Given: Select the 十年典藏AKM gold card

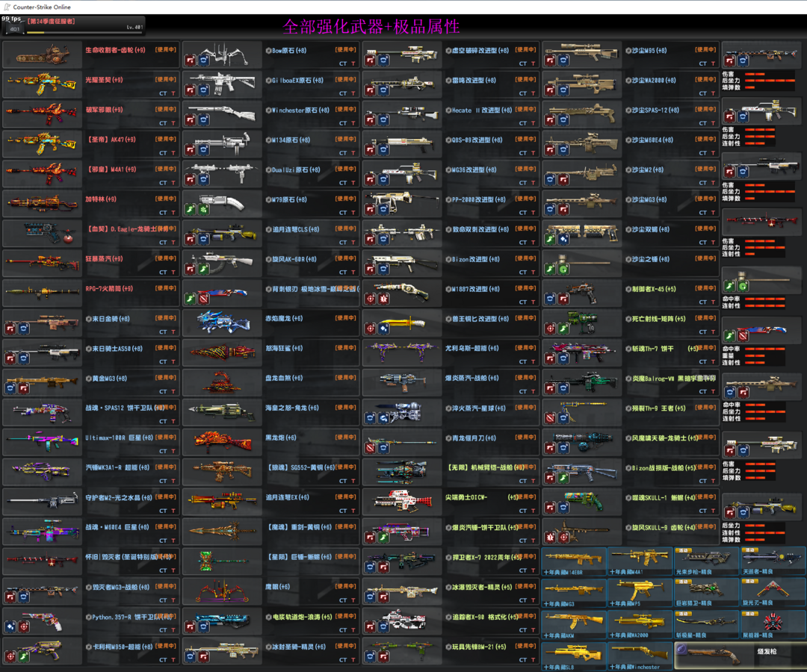Looking at the screenshot, I should pos(574,625).
